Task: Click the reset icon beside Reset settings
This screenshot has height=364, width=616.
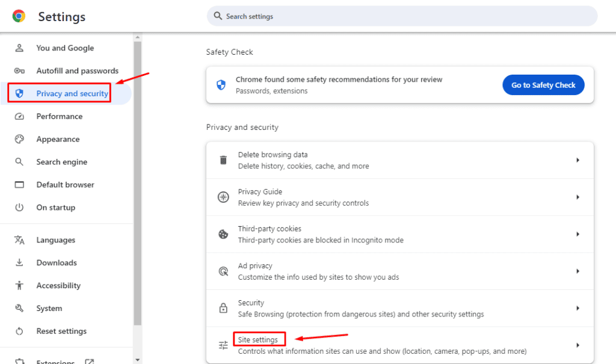Action: coord(19,331)
